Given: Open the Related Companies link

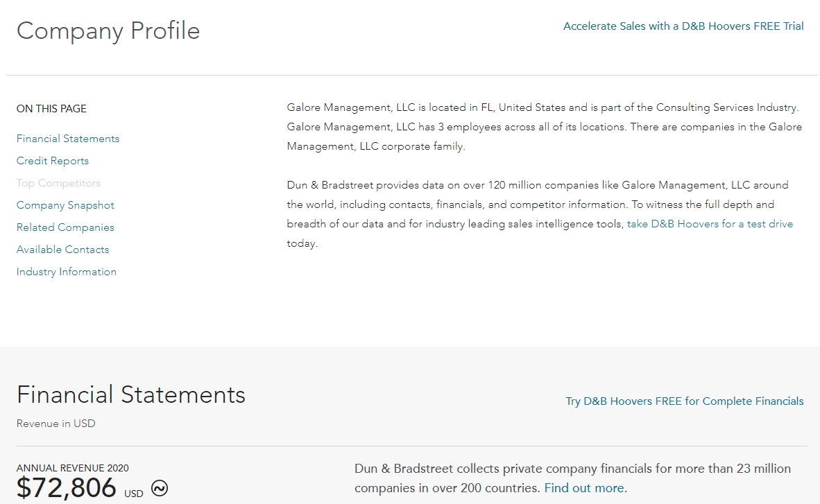Looking at the screenshot, I should (65, 227).
